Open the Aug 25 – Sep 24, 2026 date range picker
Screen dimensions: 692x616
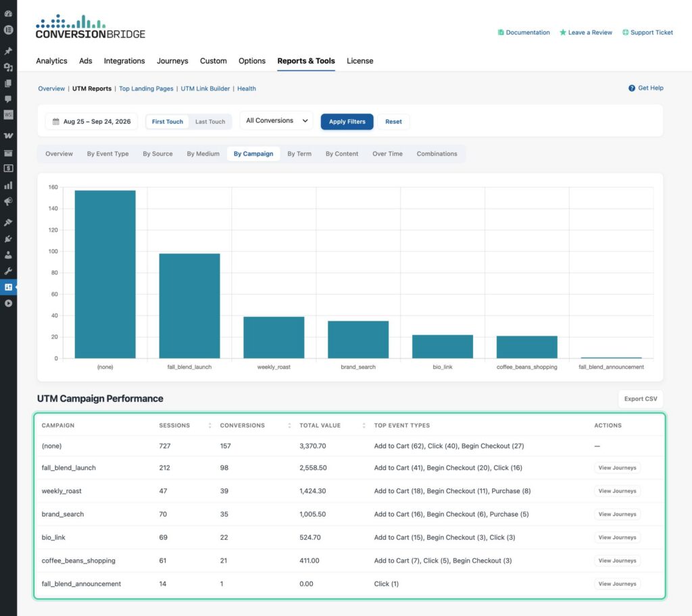coord(91,122)
